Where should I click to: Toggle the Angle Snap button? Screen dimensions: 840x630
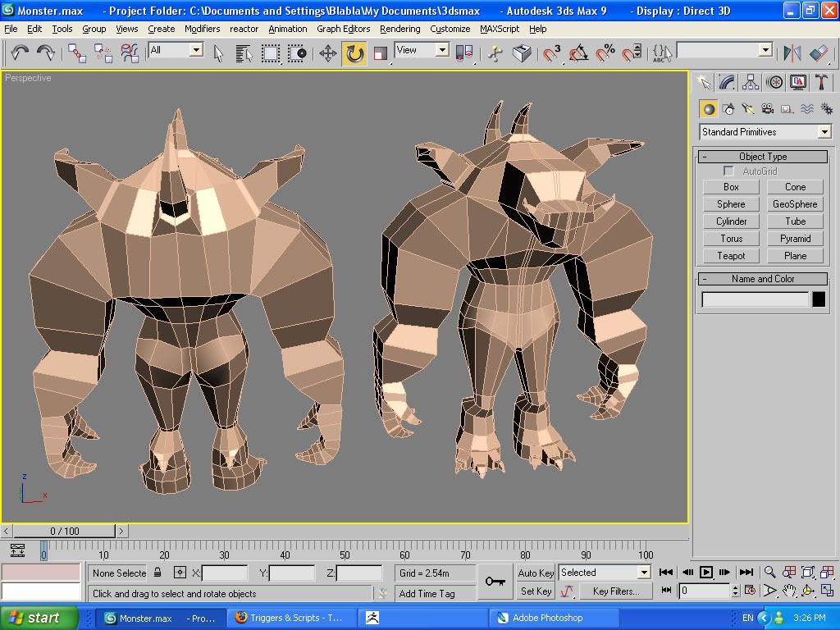(578, 53)
